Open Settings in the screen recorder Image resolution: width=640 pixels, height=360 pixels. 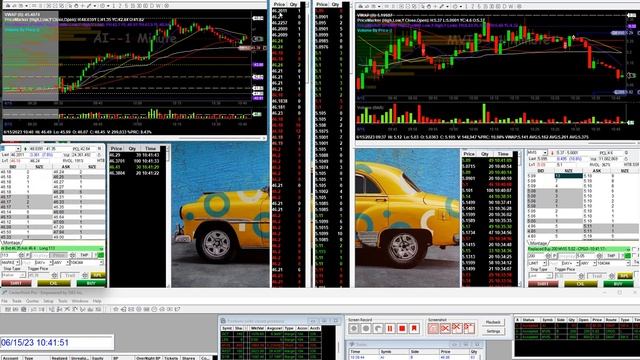coord(493,331)
